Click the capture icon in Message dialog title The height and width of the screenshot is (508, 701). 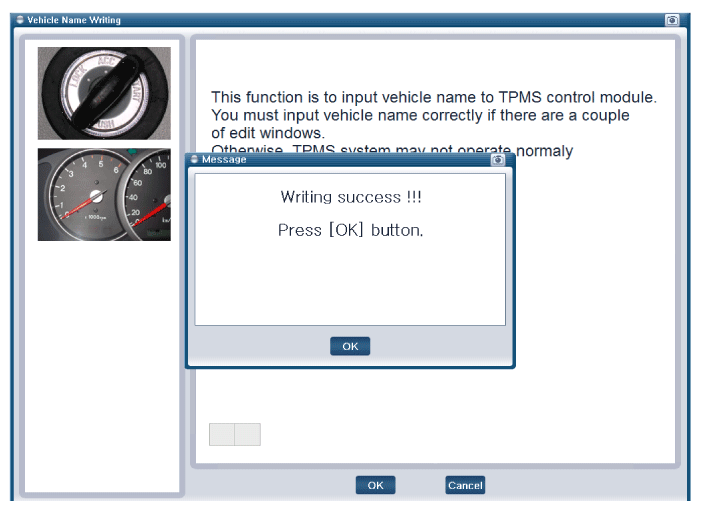497,159
